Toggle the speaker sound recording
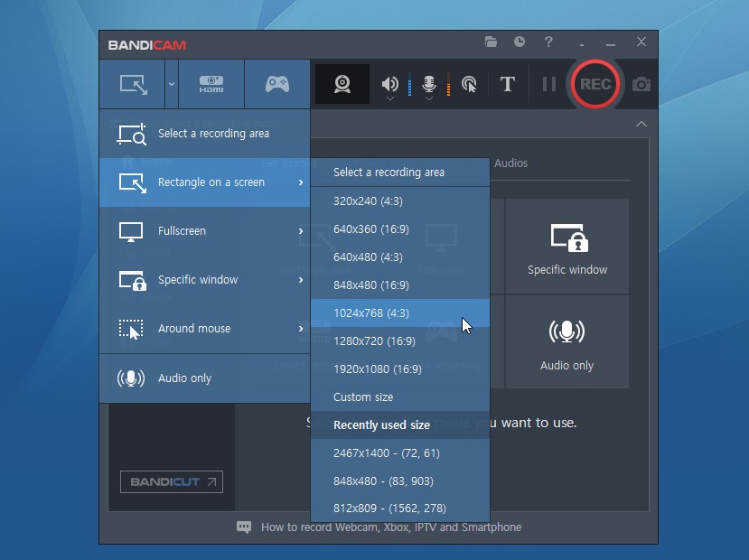The width and height of the screenshot is (749, 560). click(x=389, y=85)
